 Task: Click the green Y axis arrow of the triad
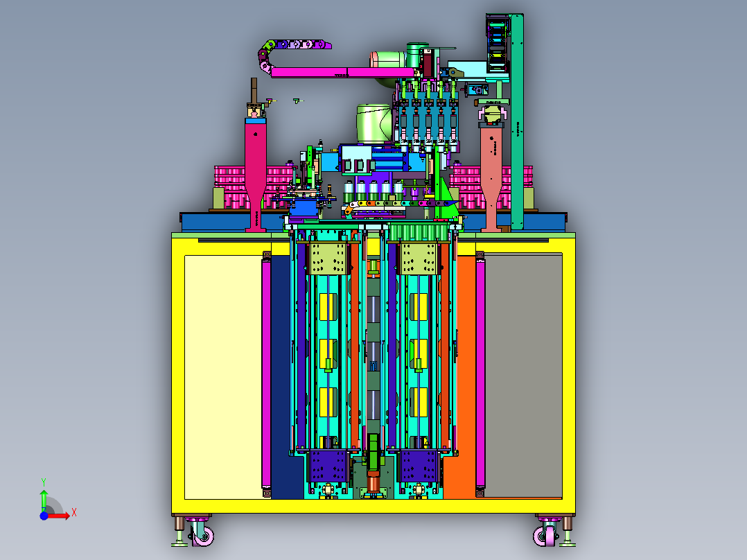(x=44, y=500)
